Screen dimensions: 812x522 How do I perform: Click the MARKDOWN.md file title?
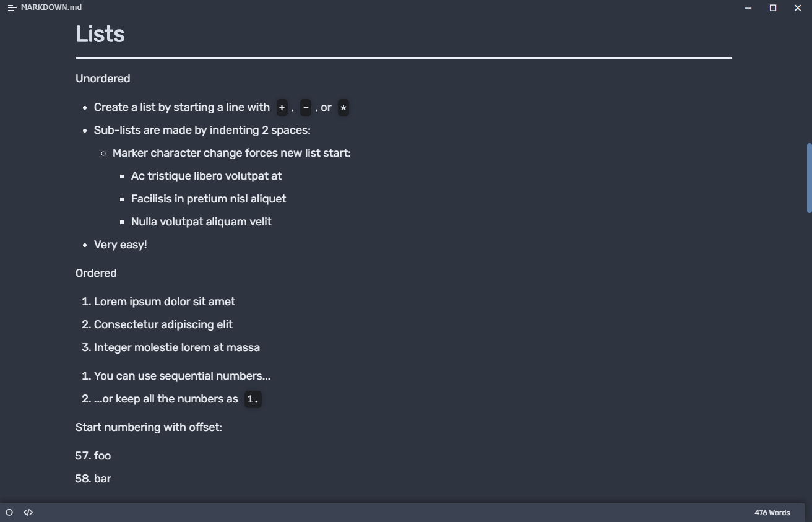point(51,7)
